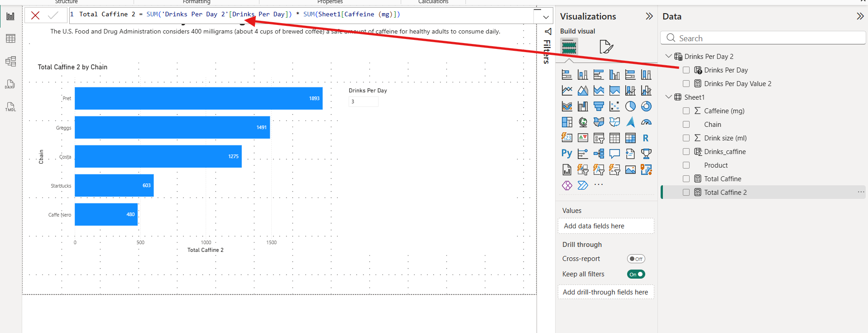The height and width of the screenshot is (333, 868).
Task: Check the Drinks Per Day field checkbox
Action: (686, 70)
